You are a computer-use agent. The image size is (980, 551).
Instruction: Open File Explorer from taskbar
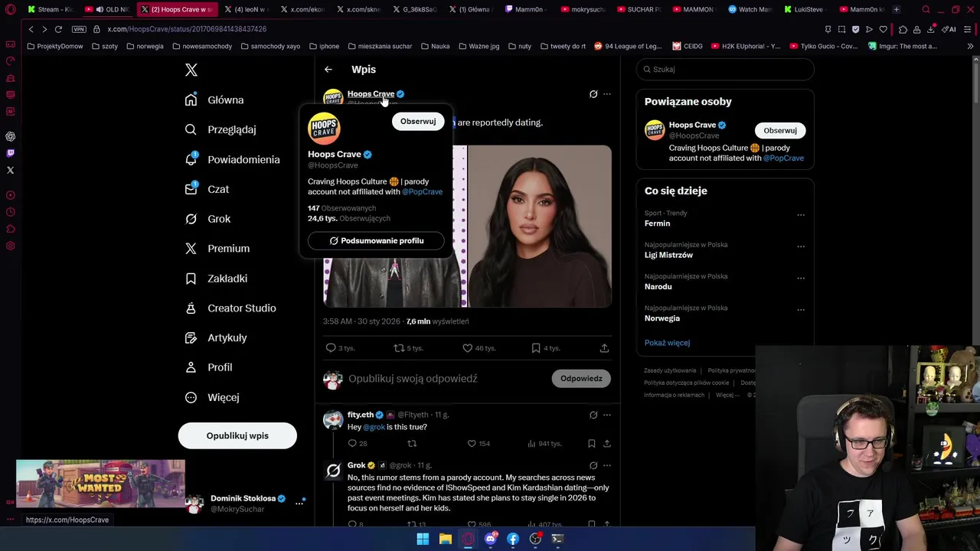coord(445,539)
